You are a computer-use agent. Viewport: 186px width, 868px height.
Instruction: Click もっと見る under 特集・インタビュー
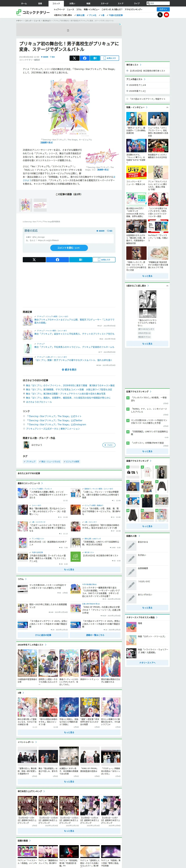(x=147, y=276)
